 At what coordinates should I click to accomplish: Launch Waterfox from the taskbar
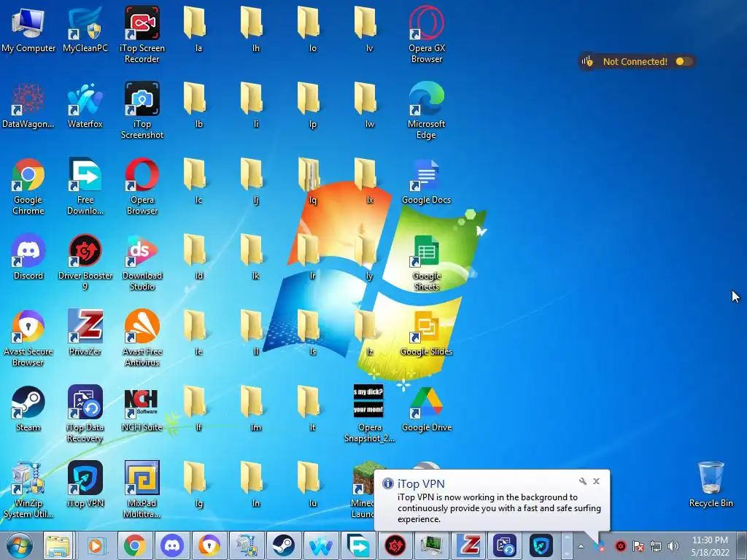coord(321,546)
